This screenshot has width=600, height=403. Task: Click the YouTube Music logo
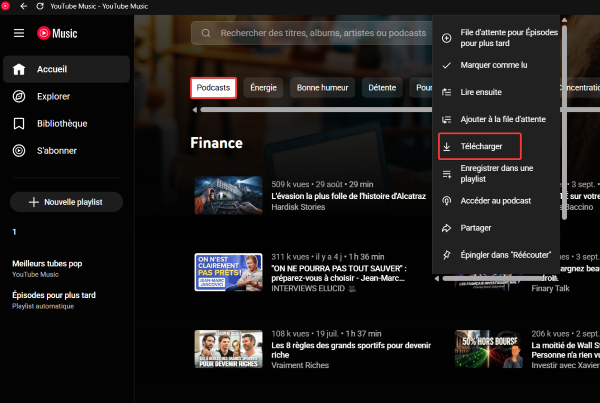point(57,33)
